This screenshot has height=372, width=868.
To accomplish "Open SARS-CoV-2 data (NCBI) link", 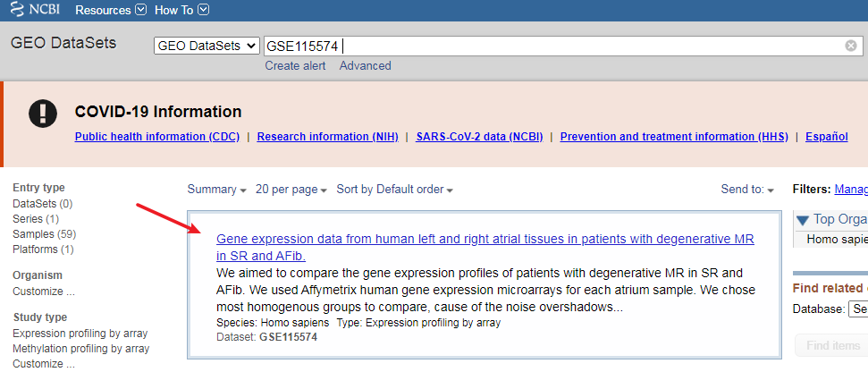I will click(476, 137).
